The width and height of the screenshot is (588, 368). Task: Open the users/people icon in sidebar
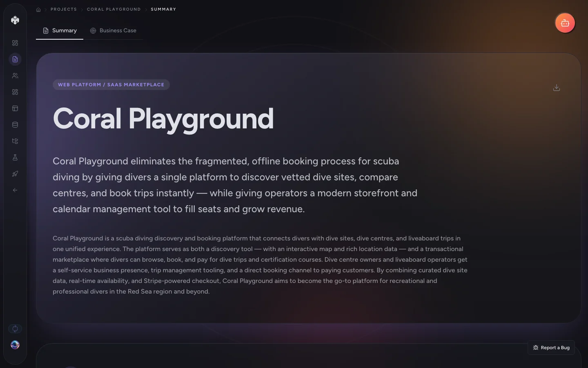(15, 76)
